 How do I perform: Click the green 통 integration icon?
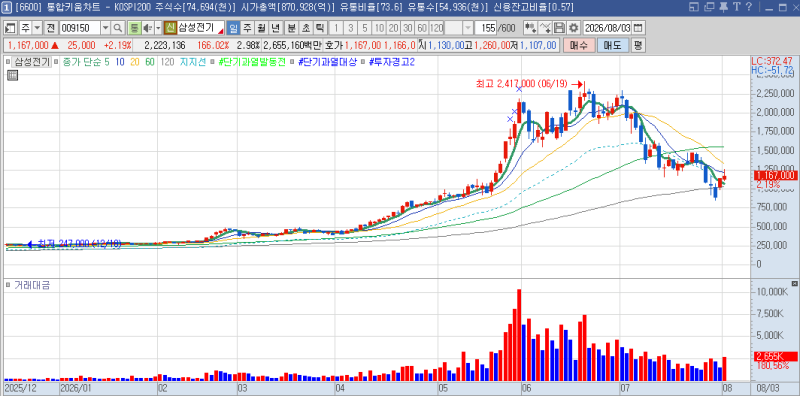[x=134, y=28]
